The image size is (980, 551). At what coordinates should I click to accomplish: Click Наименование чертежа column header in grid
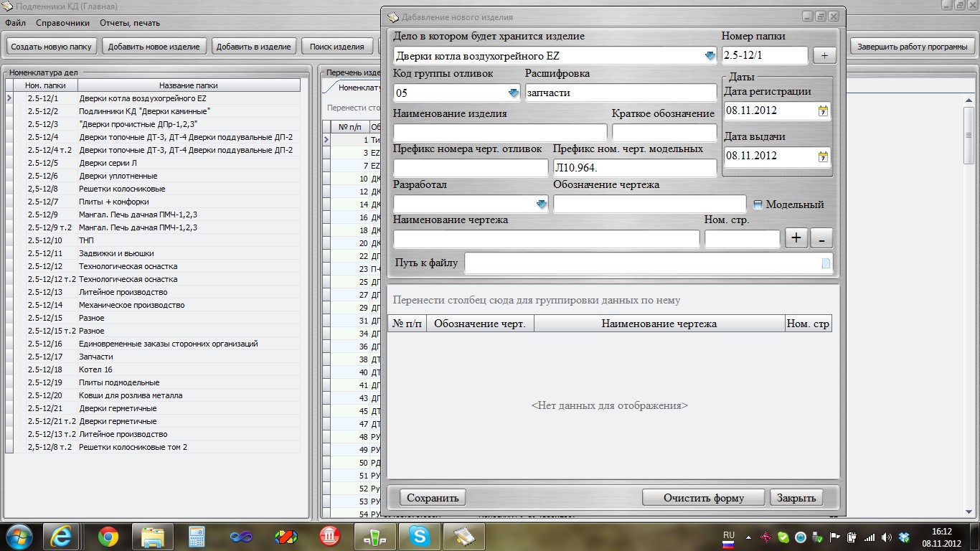click(659, 324)
